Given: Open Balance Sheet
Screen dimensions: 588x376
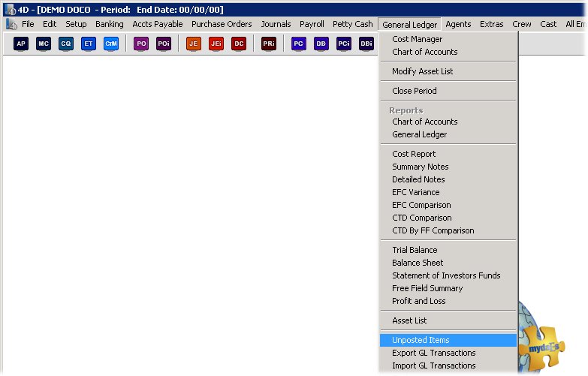Looking at the screenshot, I should pos(448,263).
